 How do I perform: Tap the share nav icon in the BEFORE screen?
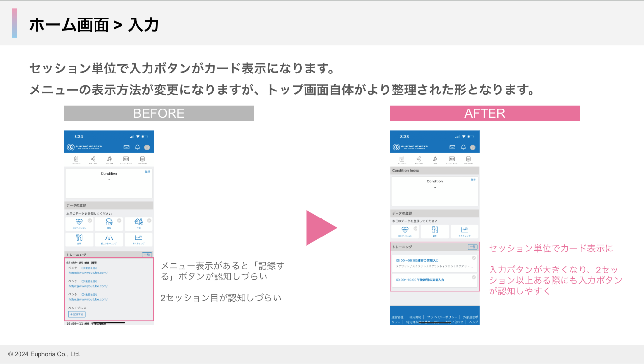click(93, 159)
